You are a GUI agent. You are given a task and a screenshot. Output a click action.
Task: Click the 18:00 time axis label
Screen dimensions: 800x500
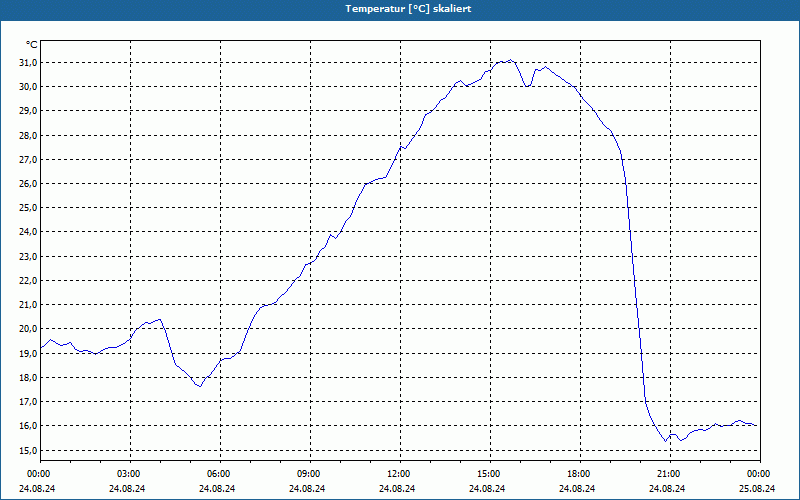coord(580,474)
